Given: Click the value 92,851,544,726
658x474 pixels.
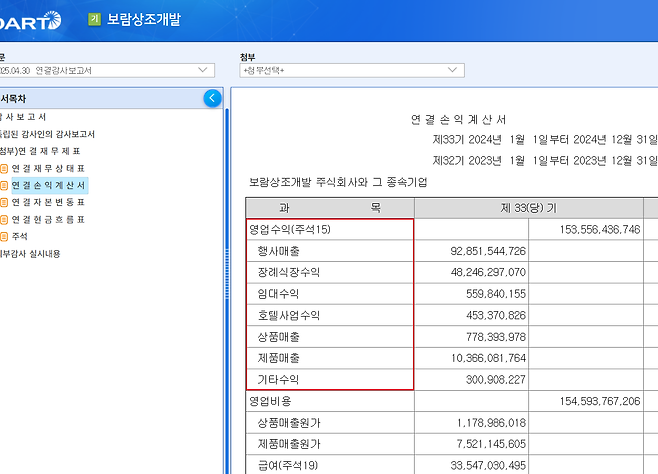Looking at the screenshot, I should coord(488,251).
